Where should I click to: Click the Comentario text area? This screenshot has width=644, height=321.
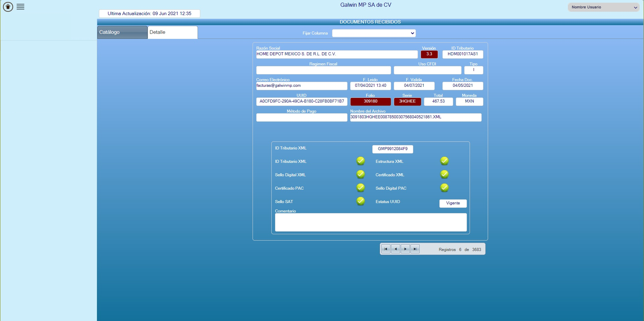click(x=371, y=222)
